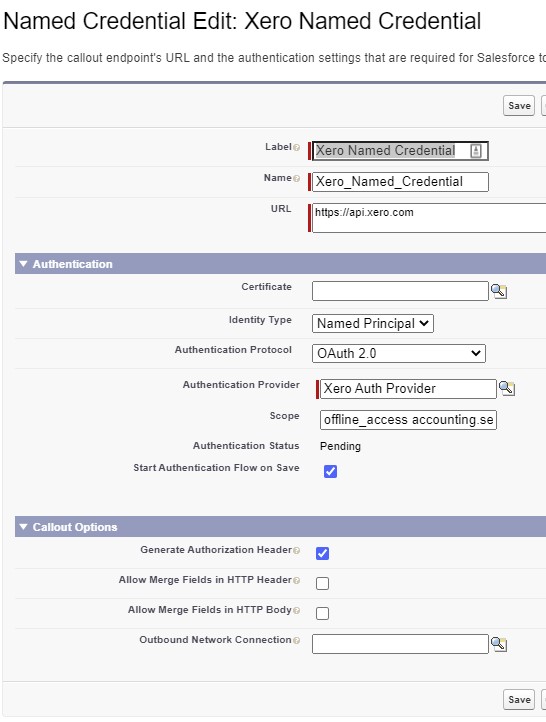Click the Start Authentication Flow on Save label

pos(216,467)
